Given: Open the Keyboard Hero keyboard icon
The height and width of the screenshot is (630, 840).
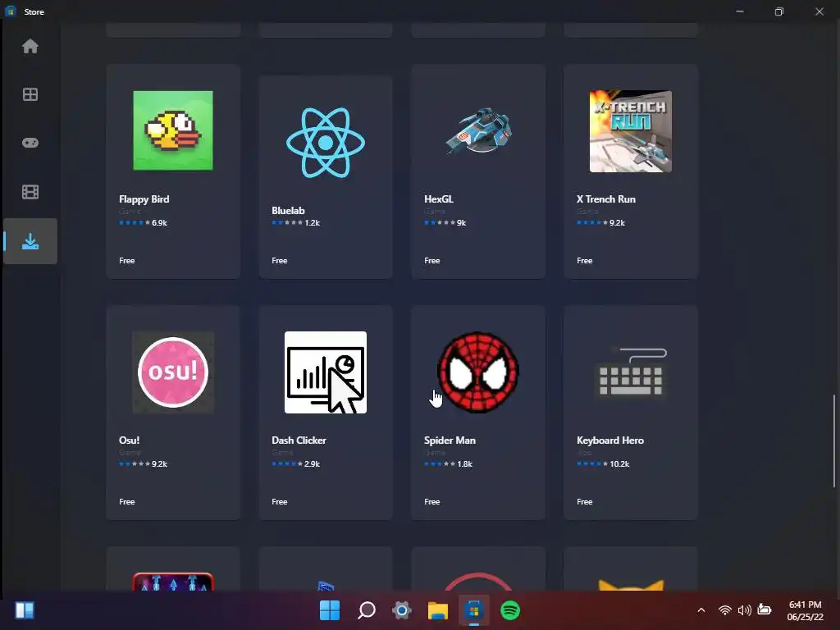Looking at the screenshot, I should [631, 372].
